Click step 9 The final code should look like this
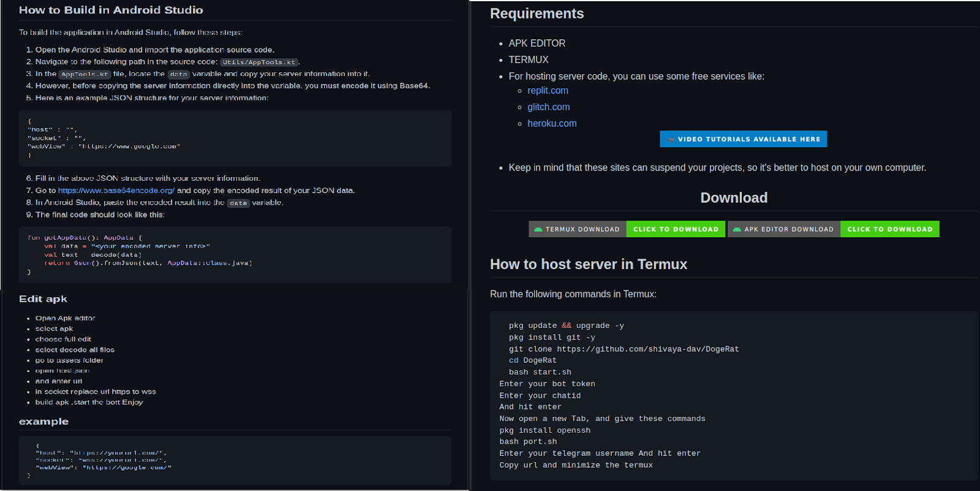The height and width of the screenshot is (491, 980). [x=100, y=215]
